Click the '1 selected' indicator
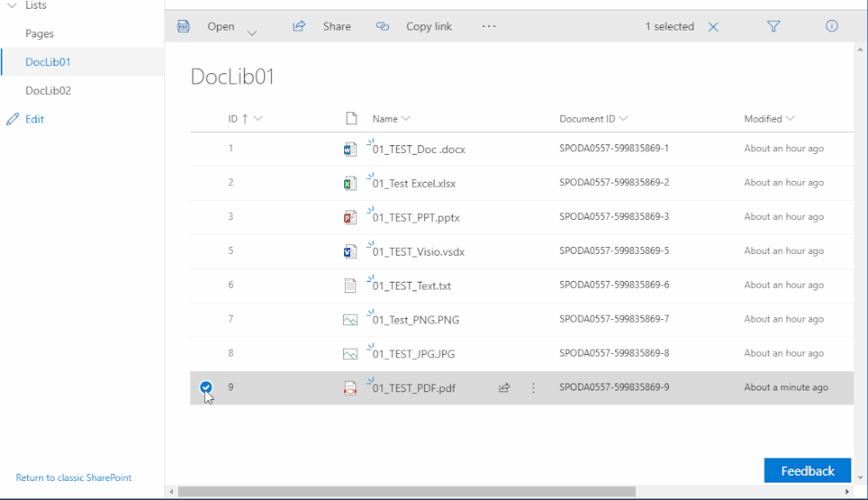The width and height of the screenshot is (868, 500). click(x=669, y=27)
